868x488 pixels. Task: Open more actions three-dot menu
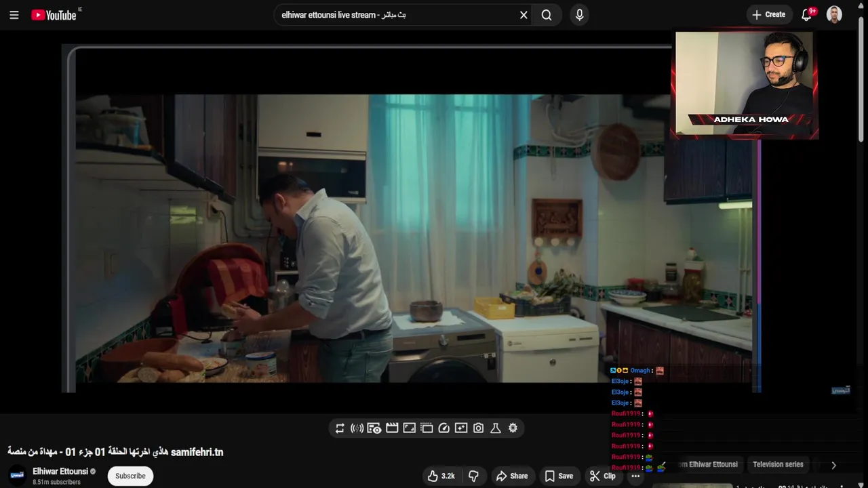[635, 476]
